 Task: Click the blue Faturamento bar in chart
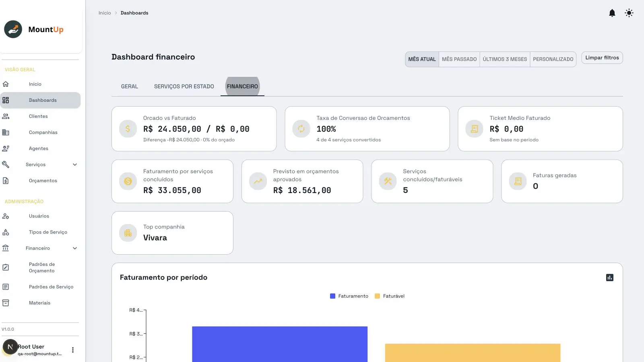coord(280,344)
